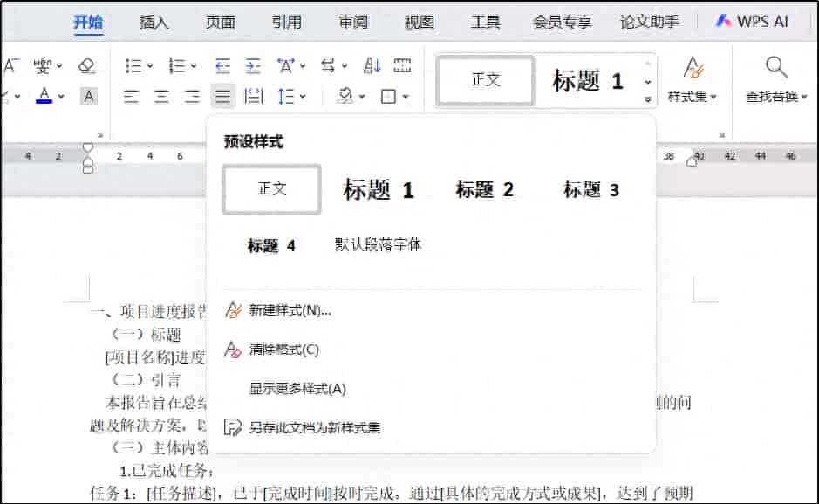The height and width of the screenshot is (504, 819).
Task: Open the 引用 ribbon tab
Action: [286, 22]
